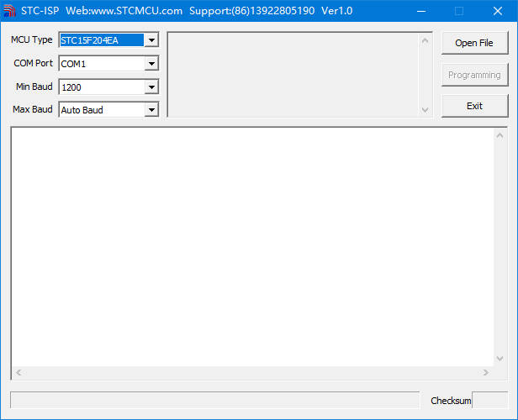518x420 pixels.
Task: Click the upper info box's scroll-up arrow
Action: click(425, 40)
